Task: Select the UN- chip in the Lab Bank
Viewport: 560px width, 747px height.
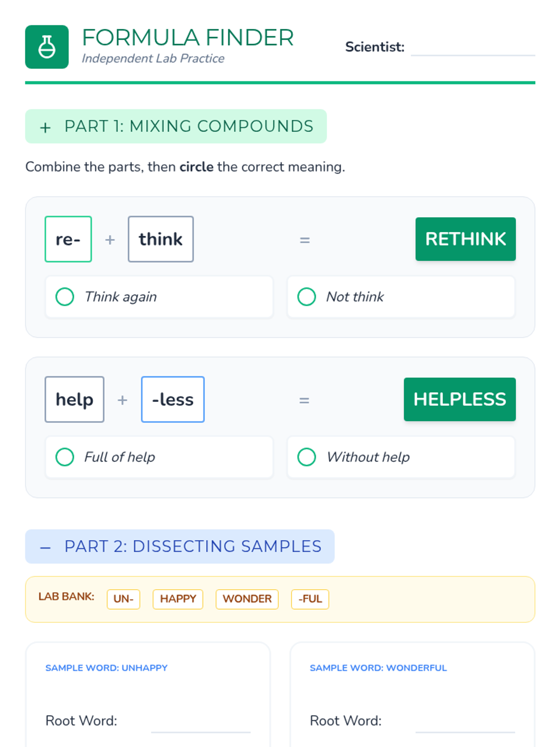Action: pos(124,599)
